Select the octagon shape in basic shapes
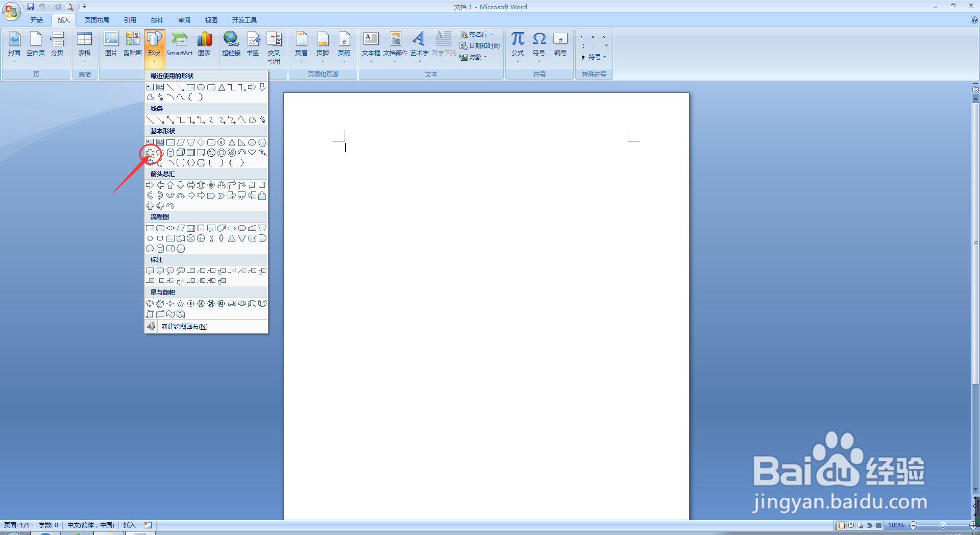 [x=222, y=142]
